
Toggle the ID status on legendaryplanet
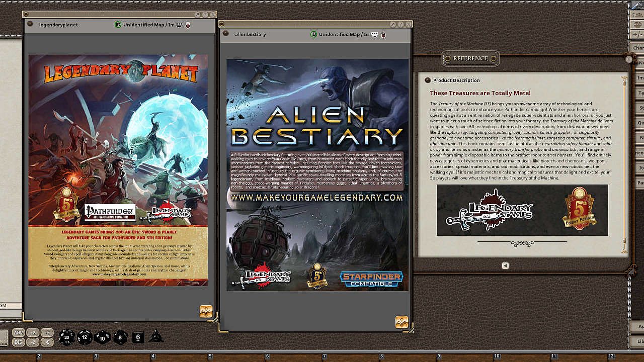[118, 25]
